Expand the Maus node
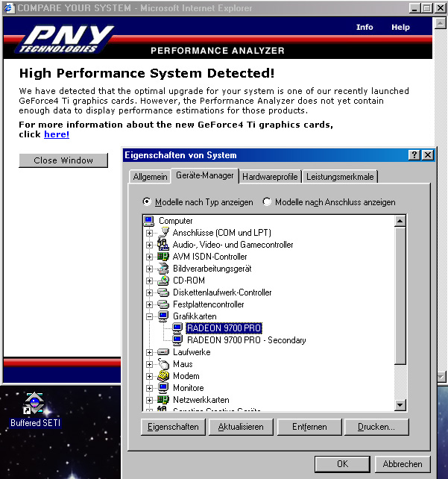This screenshot has width=448, height=479. (149, 364)
